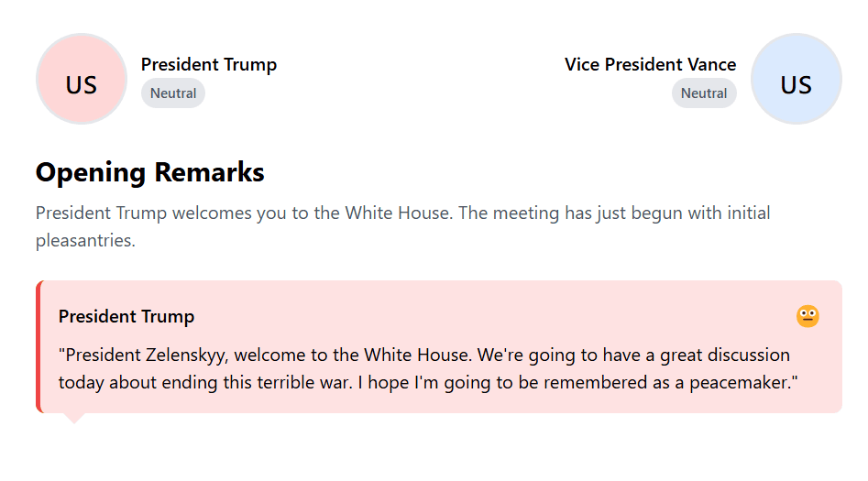The height and width of the screenshot is (481, 868).
Task: Click the red left border of the dialogue card
Action: point(38,346)
